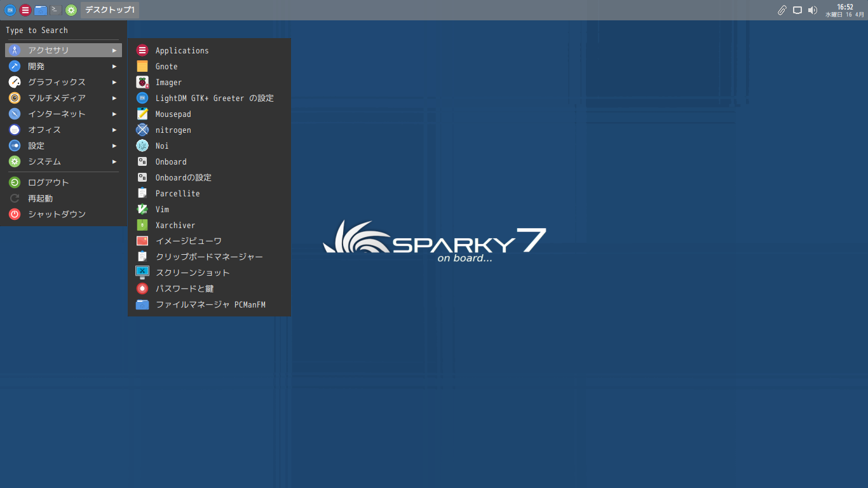Image resolution: width=868 pixels, height=488 pixels.
Task: Open パスワードと鍵 via its red icon
Action: point(142,288)
